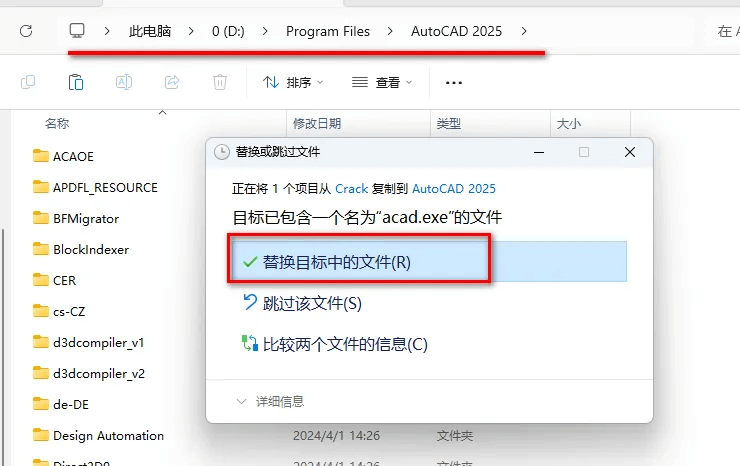Select the ACAOE folder

64,156
